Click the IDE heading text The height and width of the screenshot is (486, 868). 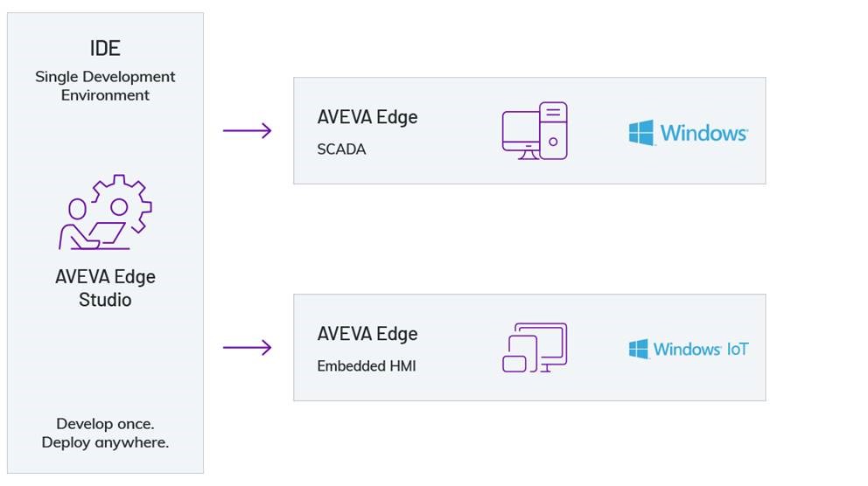click(105, 48)
